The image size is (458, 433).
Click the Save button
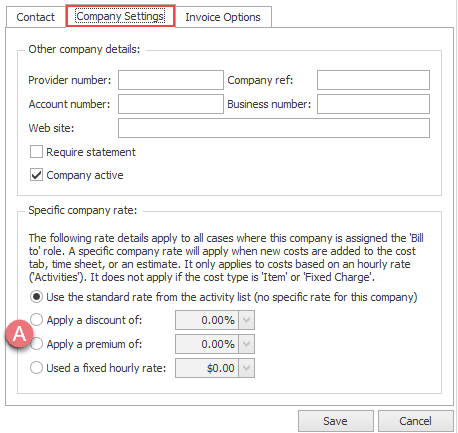[336, 421]
